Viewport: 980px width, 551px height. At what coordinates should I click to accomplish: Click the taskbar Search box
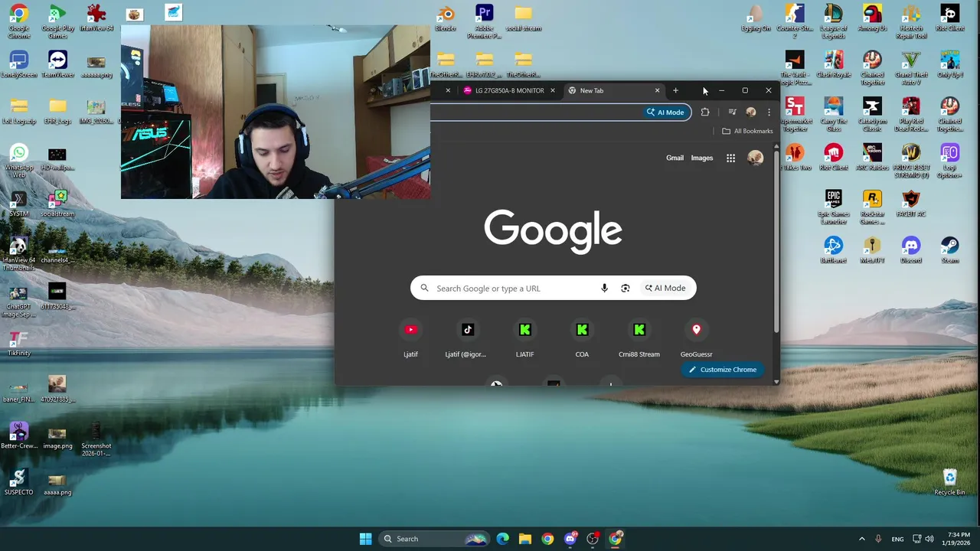click(x=435, y=539)
